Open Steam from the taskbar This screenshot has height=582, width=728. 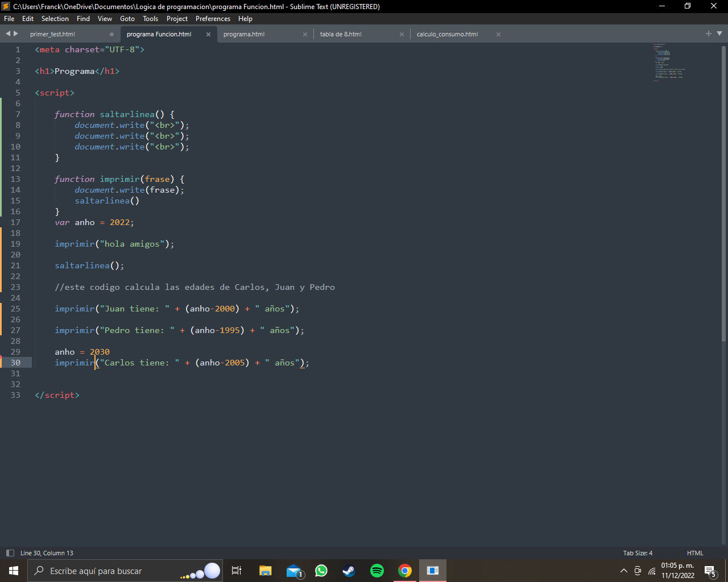tap(349, 571)
